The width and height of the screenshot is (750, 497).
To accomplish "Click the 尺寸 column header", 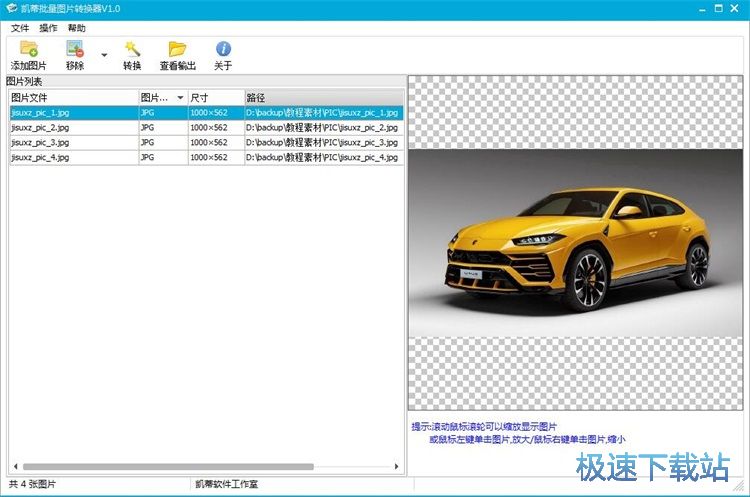I will 214,98.
